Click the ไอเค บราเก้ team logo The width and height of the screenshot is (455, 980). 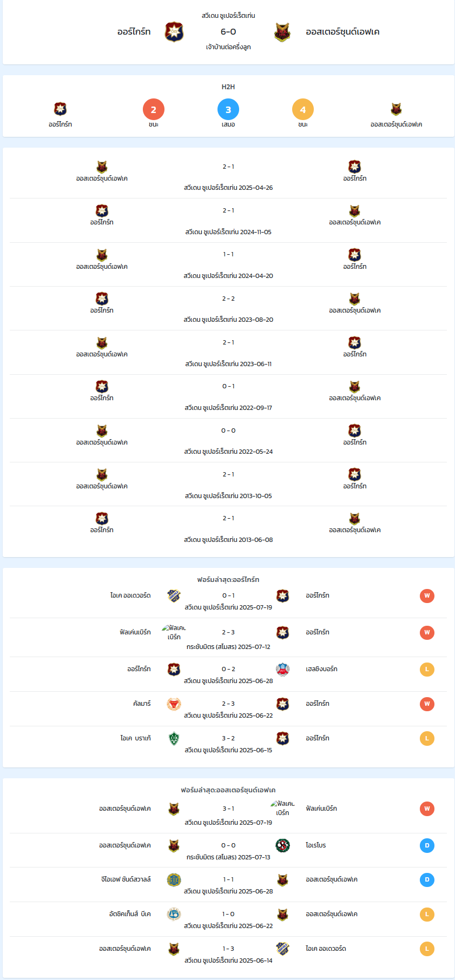pos(174,739)
